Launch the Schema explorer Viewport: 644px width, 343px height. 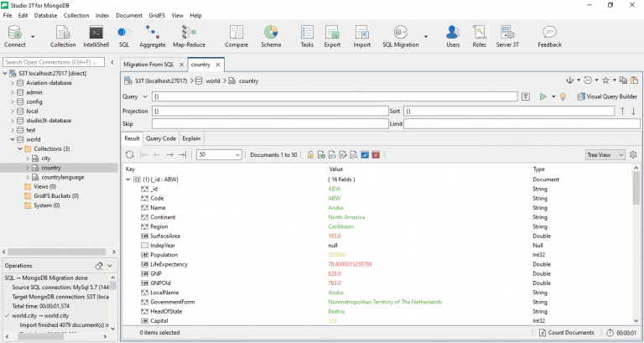[271, 36]
